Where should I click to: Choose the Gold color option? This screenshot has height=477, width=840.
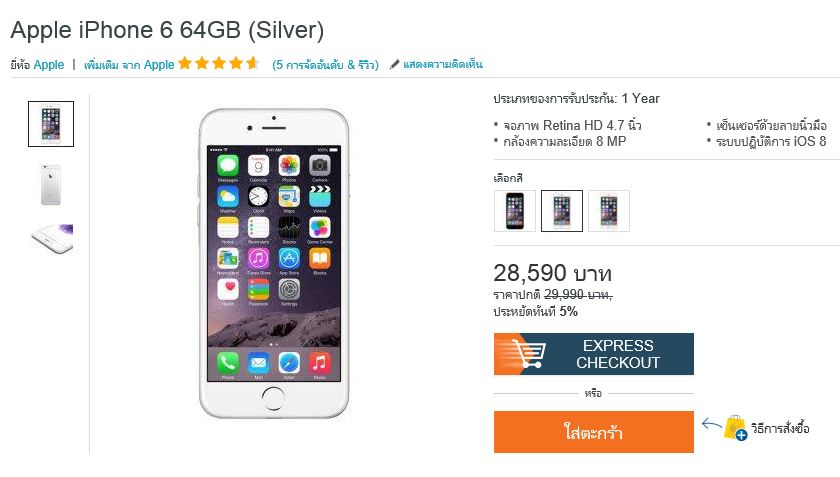point(609,211)
